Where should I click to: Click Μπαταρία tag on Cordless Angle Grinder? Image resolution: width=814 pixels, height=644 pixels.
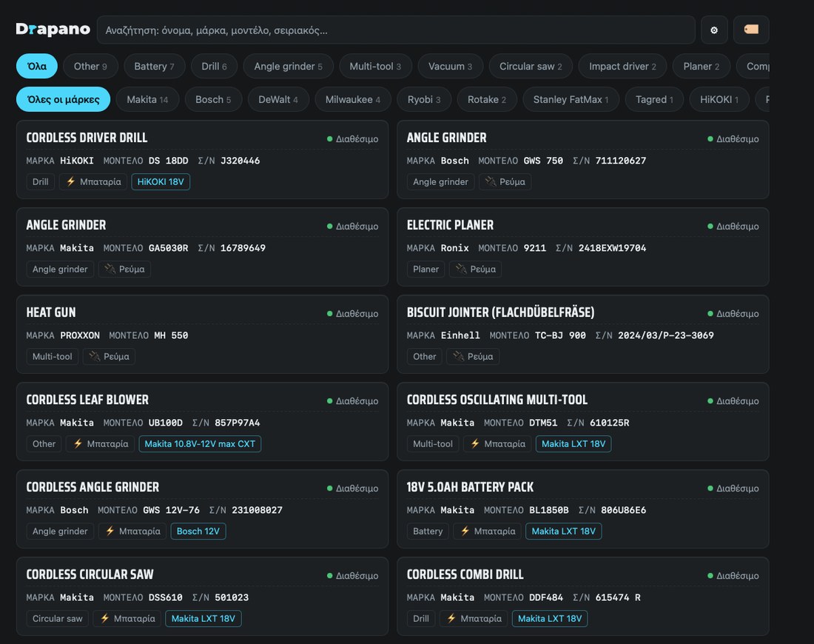tap(132, 531)
